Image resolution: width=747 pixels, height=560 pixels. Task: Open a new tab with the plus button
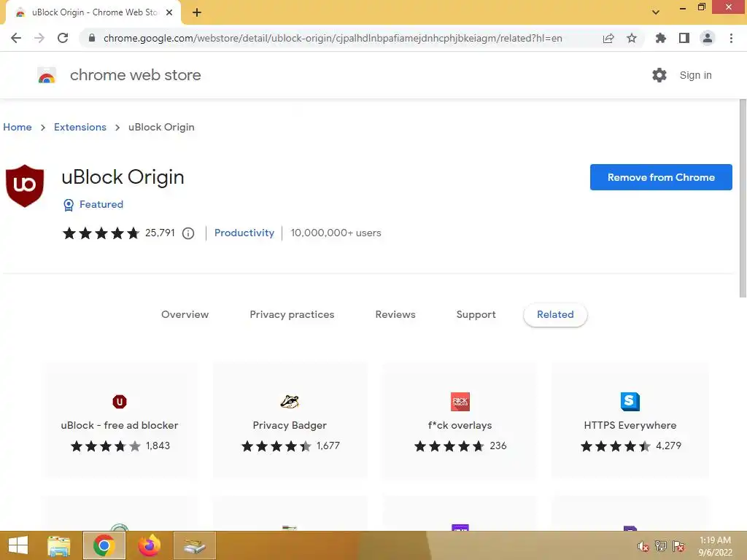tap(197, 13)
